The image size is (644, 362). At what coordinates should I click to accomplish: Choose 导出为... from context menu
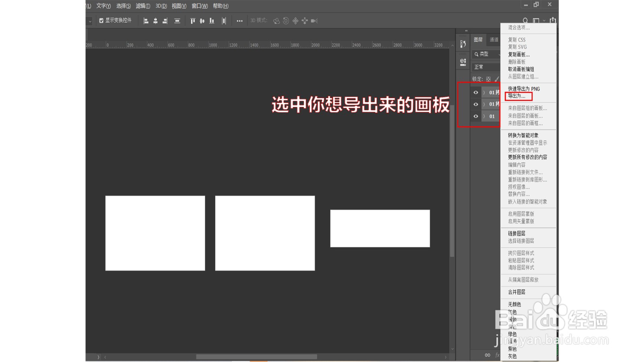click(516, 96)
